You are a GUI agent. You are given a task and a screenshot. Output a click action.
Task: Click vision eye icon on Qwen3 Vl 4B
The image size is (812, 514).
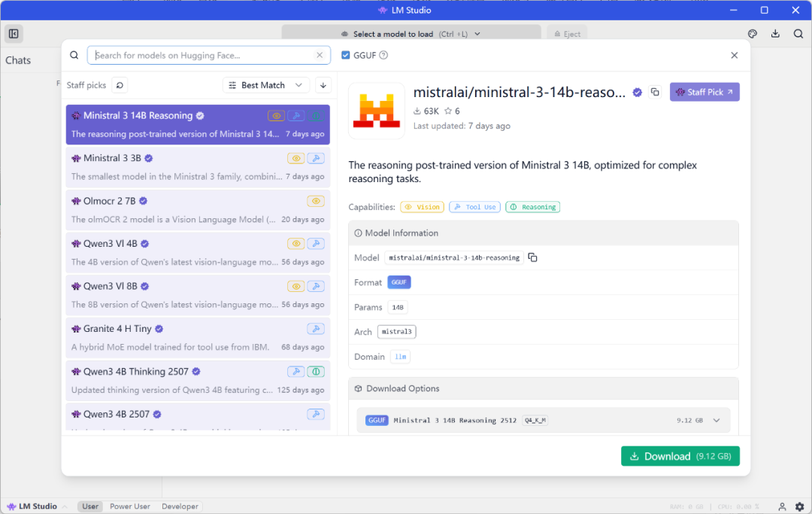[x=296, y=244]
